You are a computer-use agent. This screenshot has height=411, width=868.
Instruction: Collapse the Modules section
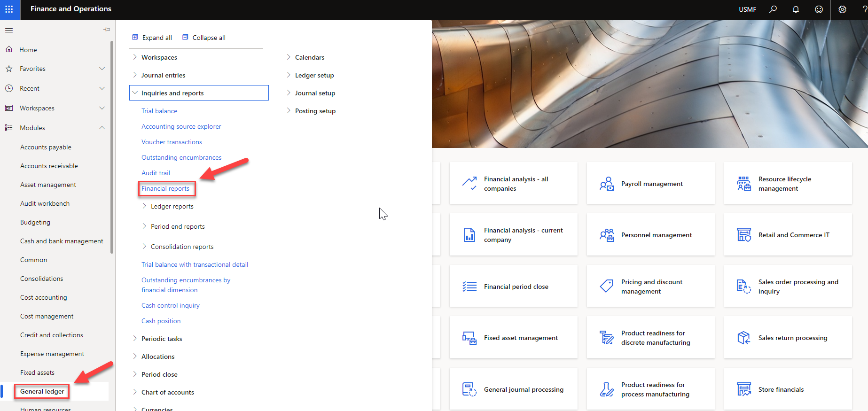click(102, 128)
